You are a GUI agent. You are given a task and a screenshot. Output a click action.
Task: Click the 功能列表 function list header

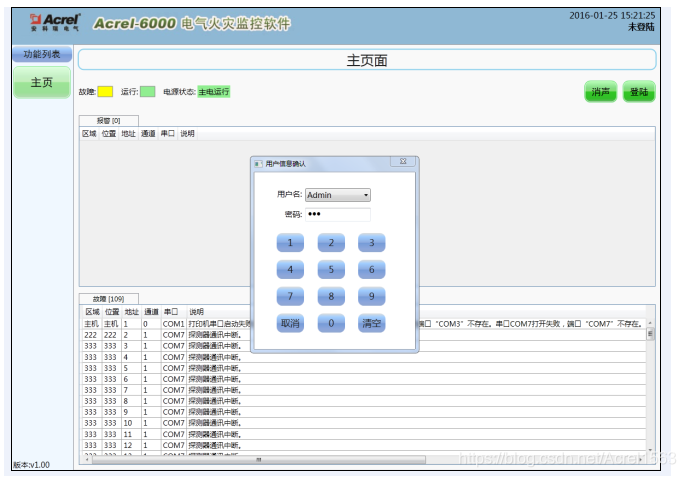[x=42, y=54]
